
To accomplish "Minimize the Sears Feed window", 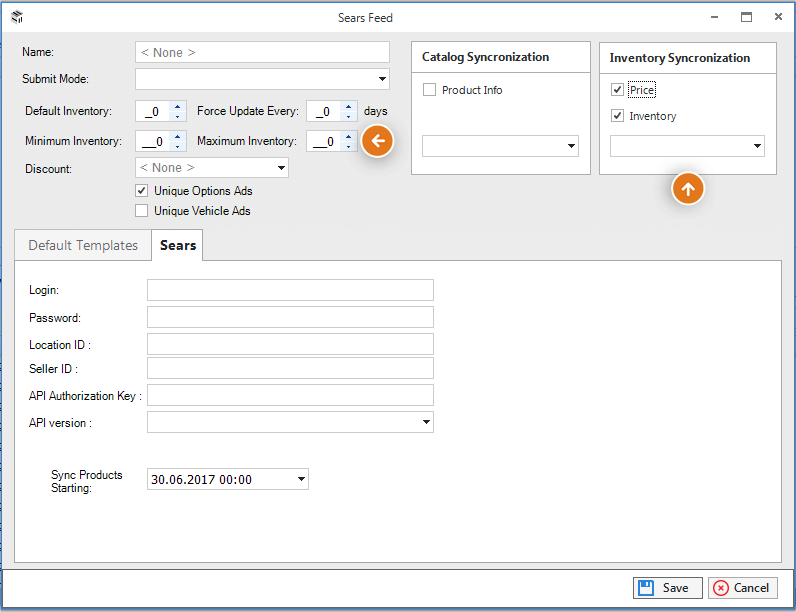I will coord(714,17).
